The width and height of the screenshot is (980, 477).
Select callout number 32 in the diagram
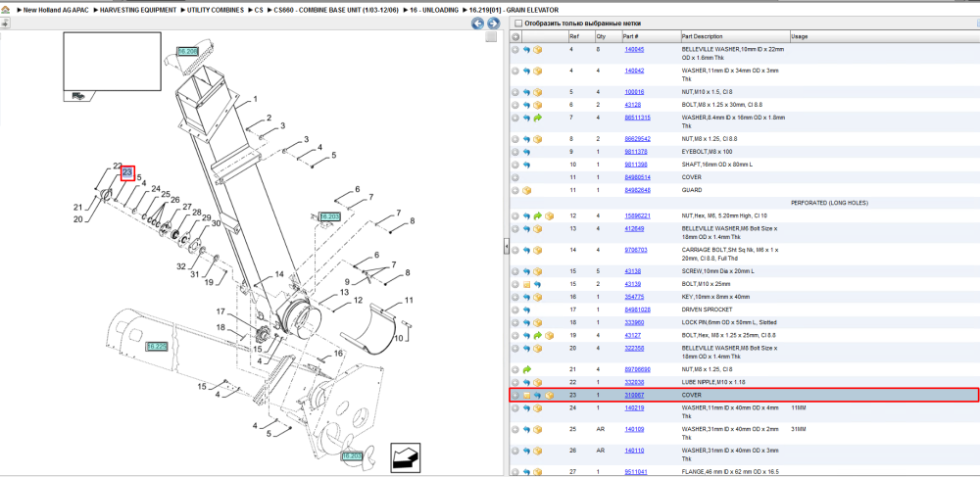pyautogui.click(x=180, y=266)
